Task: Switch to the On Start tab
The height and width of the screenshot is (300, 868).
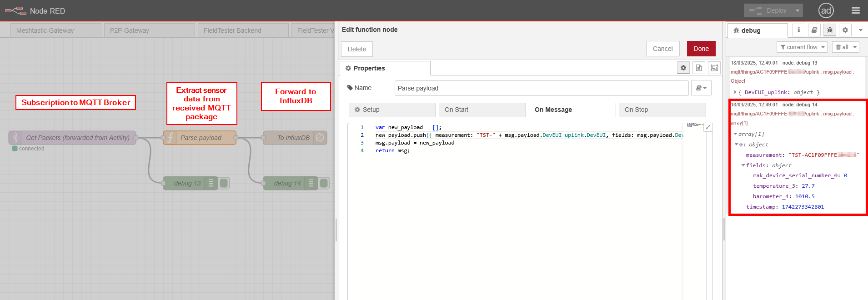Action: (482, 110)
